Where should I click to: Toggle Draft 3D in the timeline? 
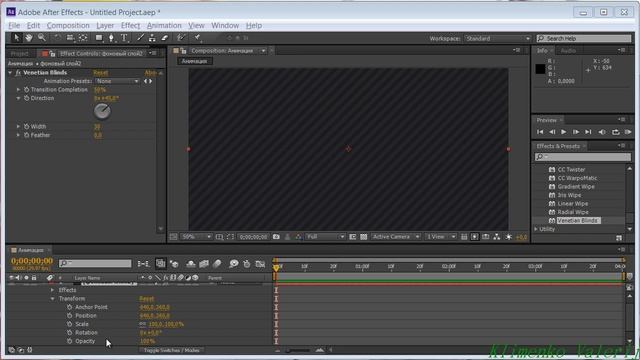click(x=174, y=264)
